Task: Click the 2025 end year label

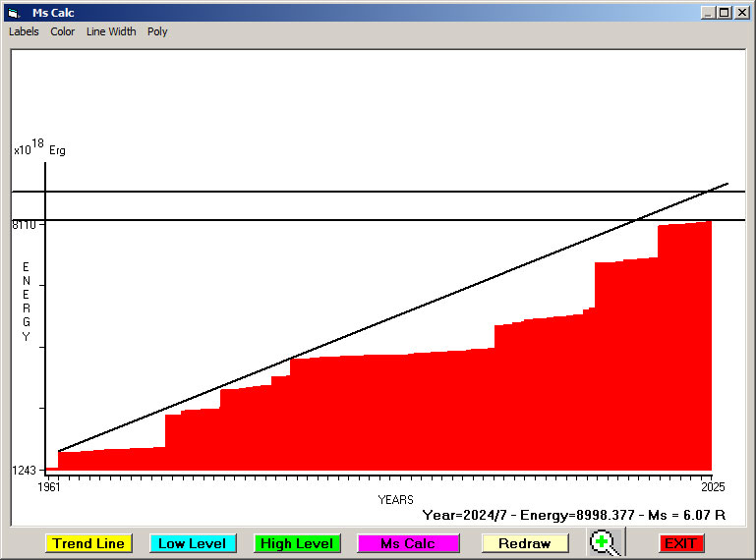Action: point(712,487)
